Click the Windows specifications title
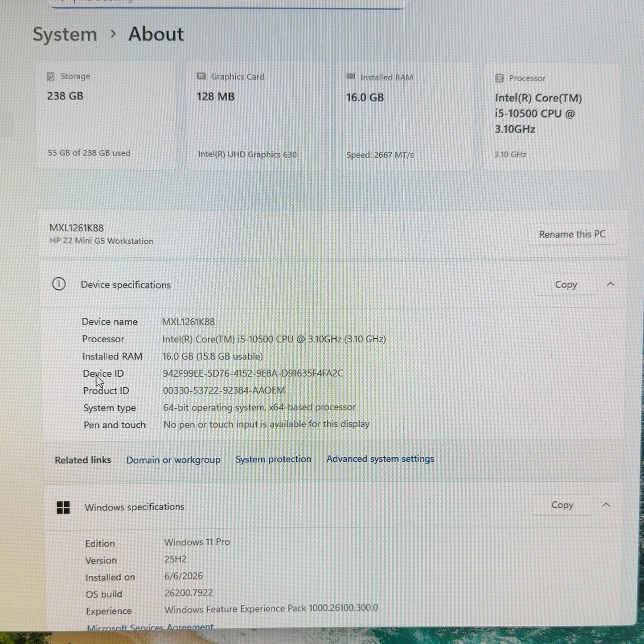This screenshot has width=644, height=644. (135, 507)
